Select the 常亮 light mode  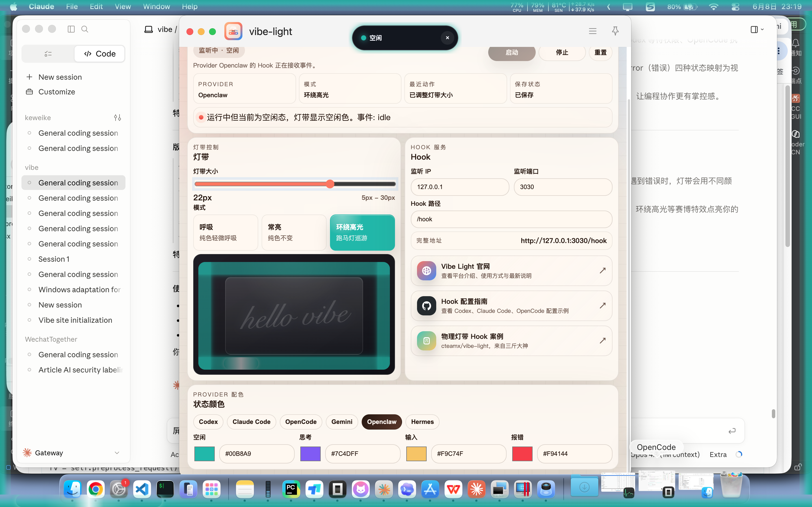(294, 232)
